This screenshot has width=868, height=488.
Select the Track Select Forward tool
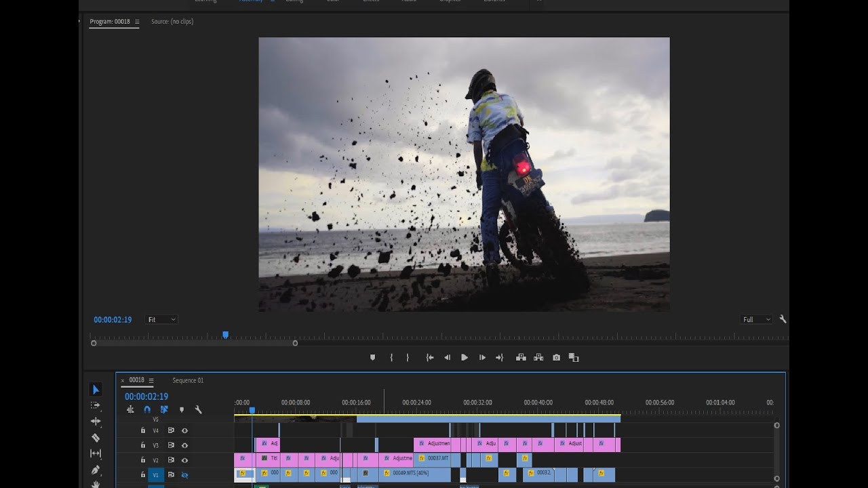tap(96, 405)
